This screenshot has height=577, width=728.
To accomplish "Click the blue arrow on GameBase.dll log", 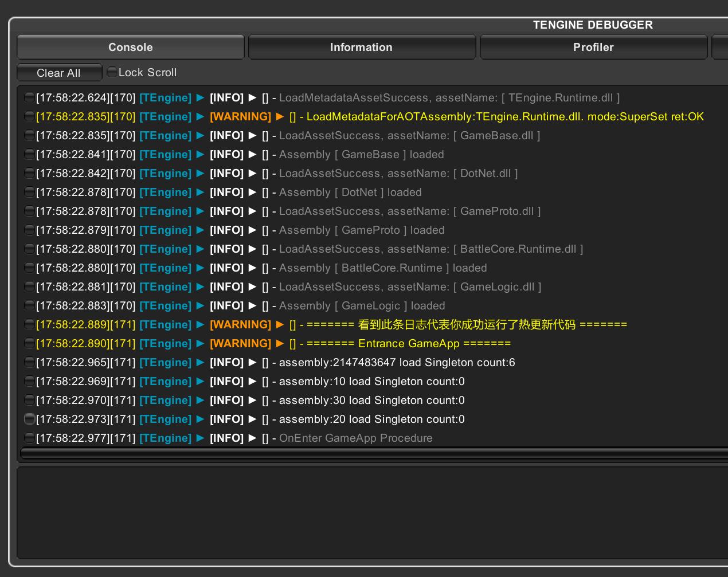I will coord(201,135).
